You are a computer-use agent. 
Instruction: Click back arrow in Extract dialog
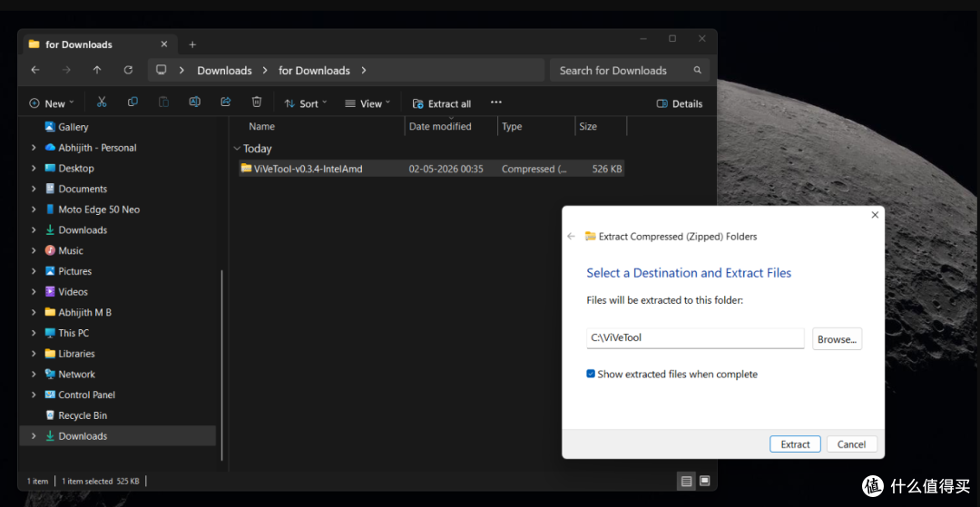pyautogui.click(x=571, y=236)
